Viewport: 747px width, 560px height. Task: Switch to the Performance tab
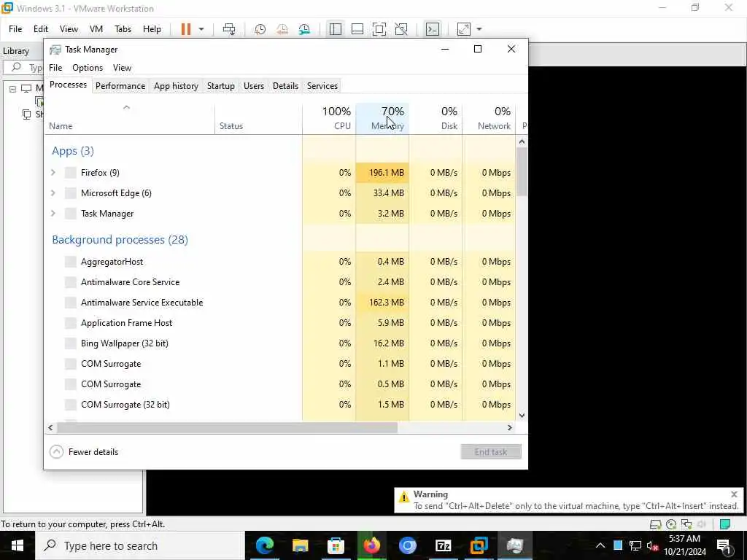(120, 86)
